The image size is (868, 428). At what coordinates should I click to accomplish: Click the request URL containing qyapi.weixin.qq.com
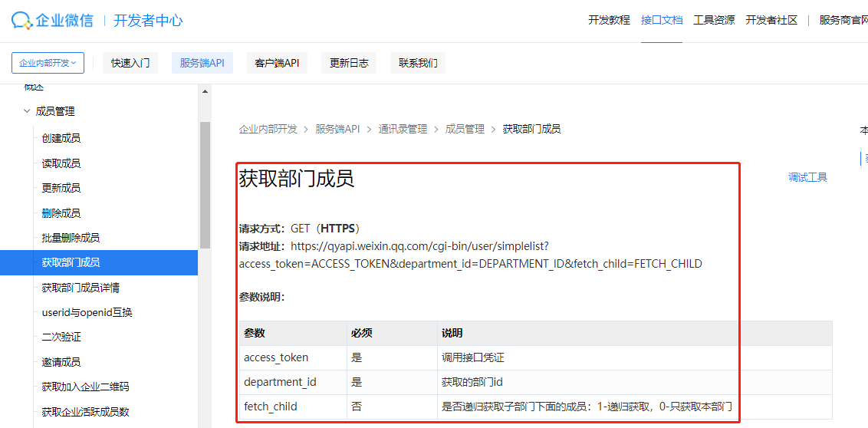click(x=471, y=254)
